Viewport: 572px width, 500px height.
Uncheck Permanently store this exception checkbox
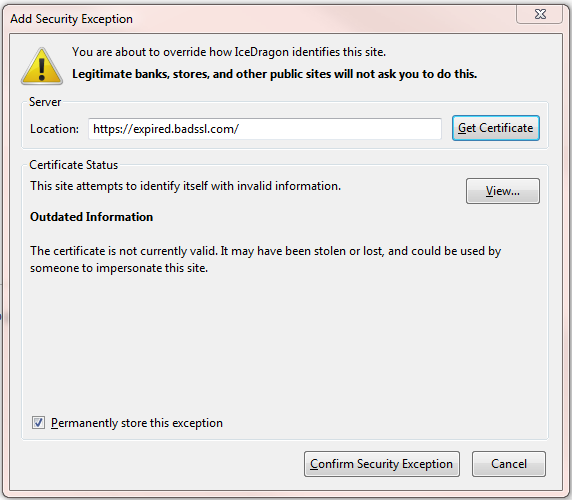pyautogui.click(x=38, y=423)
